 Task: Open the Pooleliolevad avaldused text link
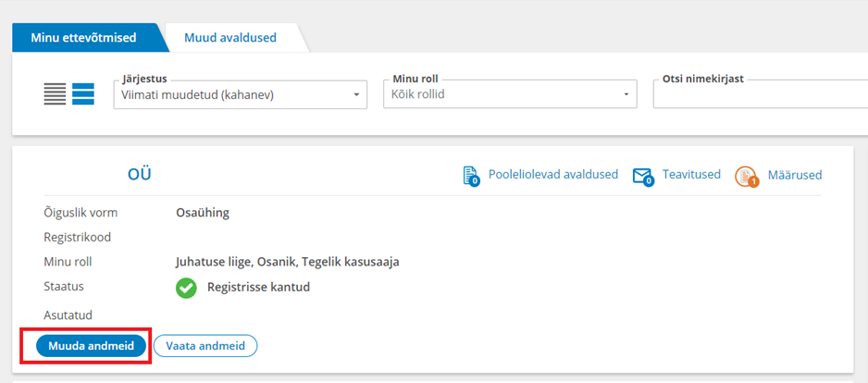point(553,175)
